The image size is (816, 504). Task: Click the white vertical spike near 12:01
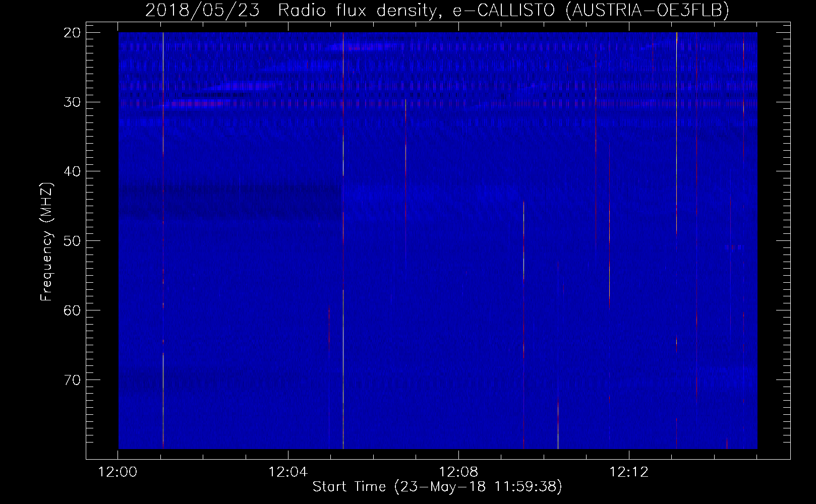[x=163, y=240]
